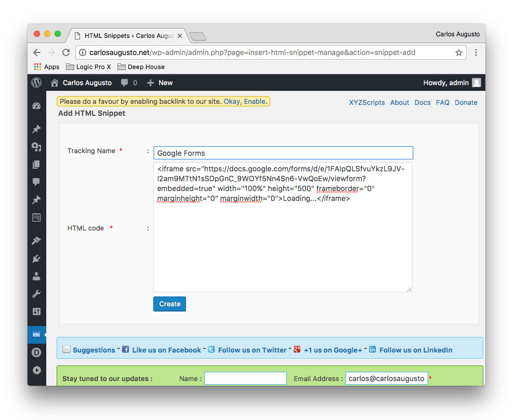Open the Comments speech bubble in sidebar
This screenshot has height=420, width=516.
pyautogui.click(x=36, y=182)
